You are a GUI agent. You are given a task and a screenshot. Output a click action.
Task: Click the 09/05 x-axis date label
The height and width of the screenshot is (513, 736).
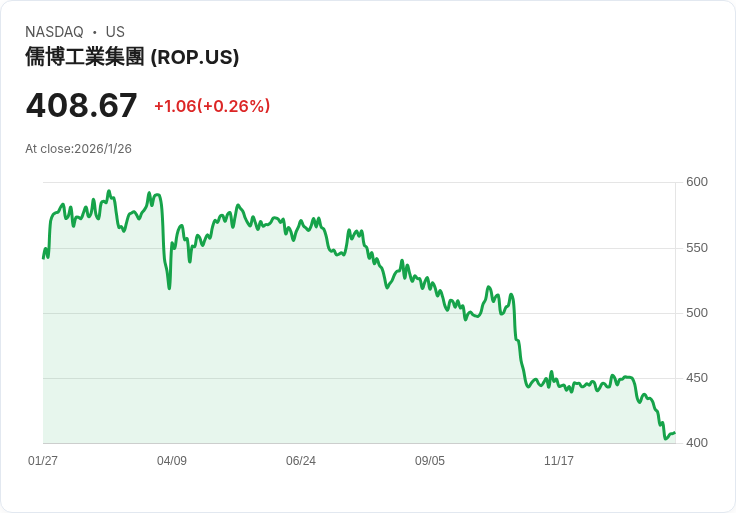[429, 460]
